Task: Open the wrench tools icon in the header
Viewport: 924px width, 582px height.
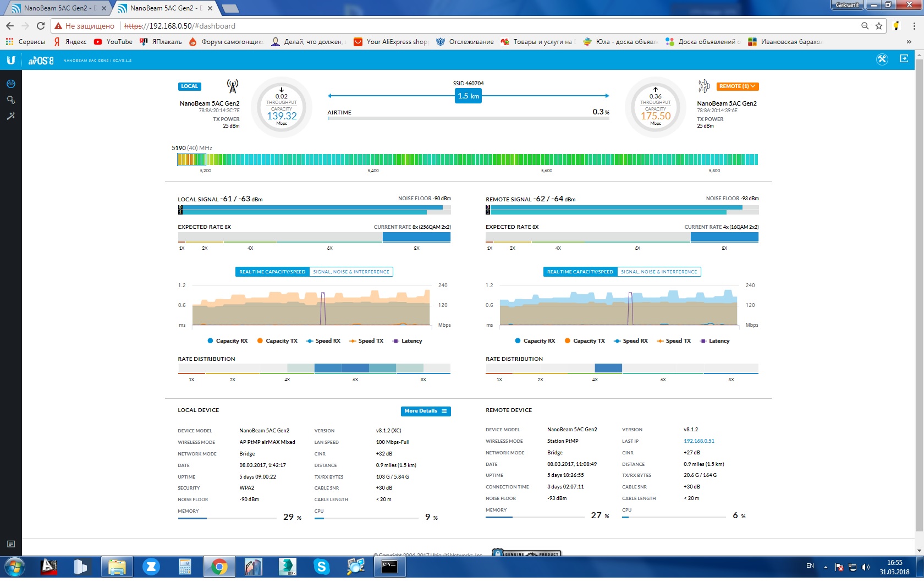Action: coord(882,59)
